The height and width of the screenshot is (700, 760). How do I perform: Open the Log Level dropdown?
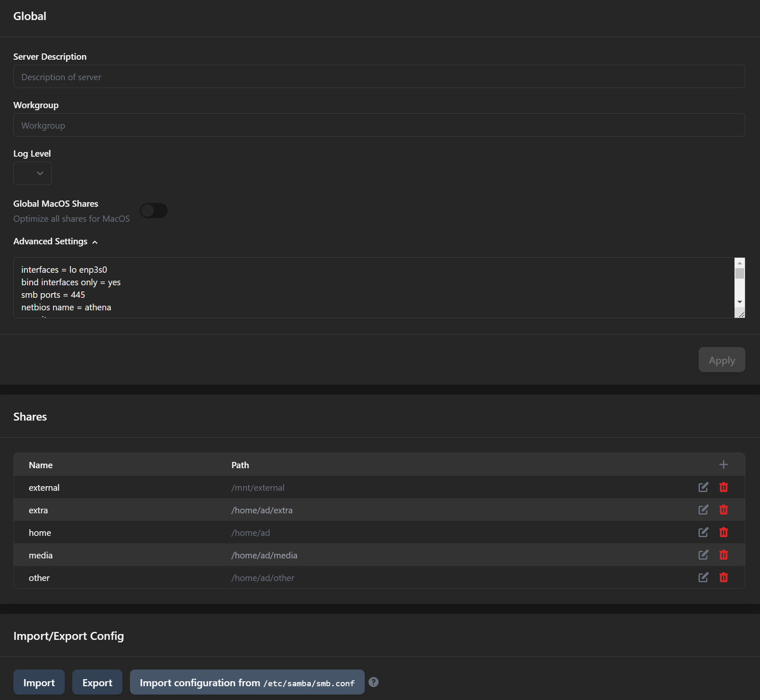[x=32, y=173]
